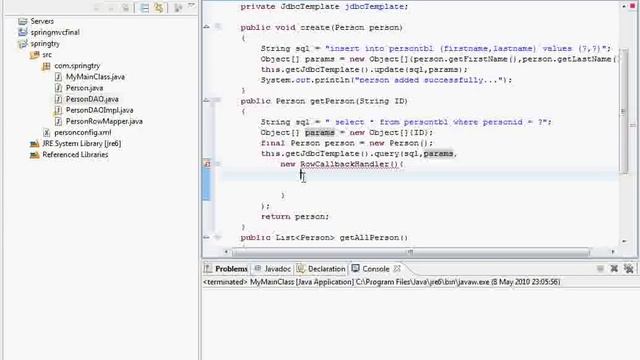Select the com.springtry package label
This screenshot has height=360, width=640.
click(x=77, y=66)
